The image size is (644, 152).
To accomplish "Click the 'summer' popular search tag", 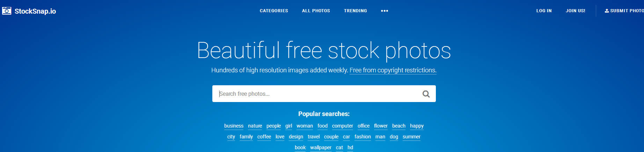I will point(411,137).
